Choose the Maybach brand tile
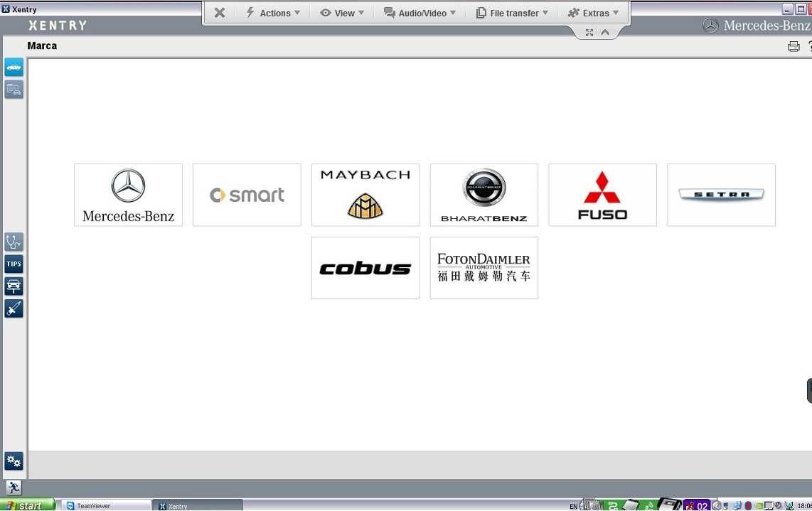Viewport: 812px width, 511px height. coord(365,195)
